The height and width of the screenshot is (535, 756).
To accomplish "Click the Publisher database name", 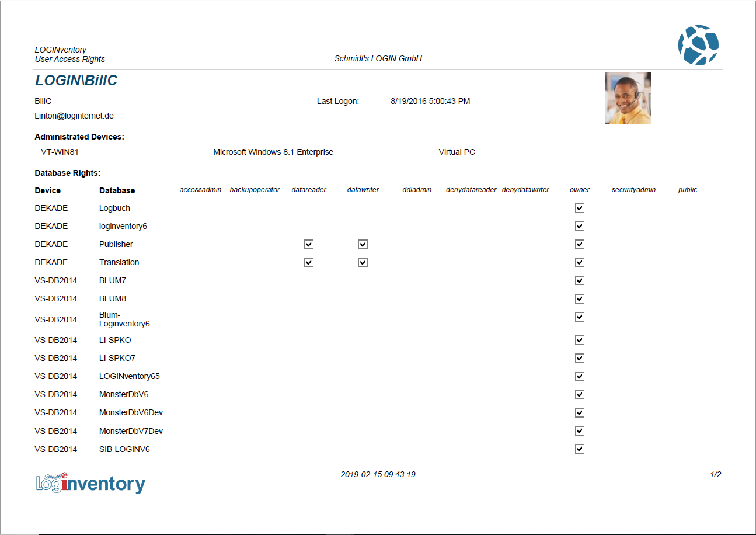I will pos(116,244).
